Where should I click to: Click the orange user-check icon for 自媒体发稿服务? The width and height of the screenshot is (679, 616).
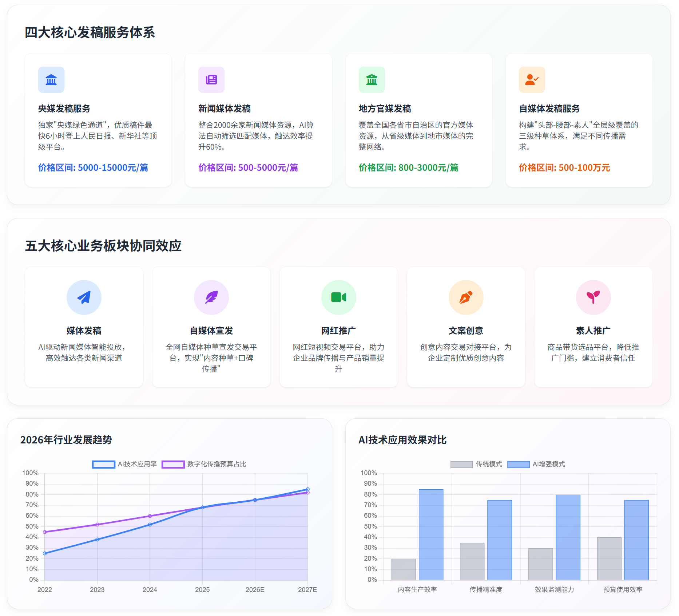point(532,80)
